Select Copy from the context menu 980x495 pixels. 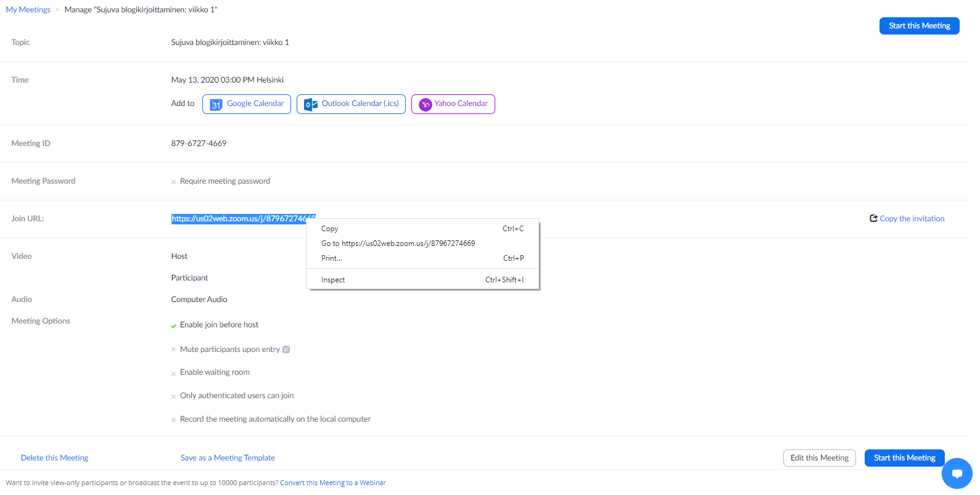tap(330, 229)
